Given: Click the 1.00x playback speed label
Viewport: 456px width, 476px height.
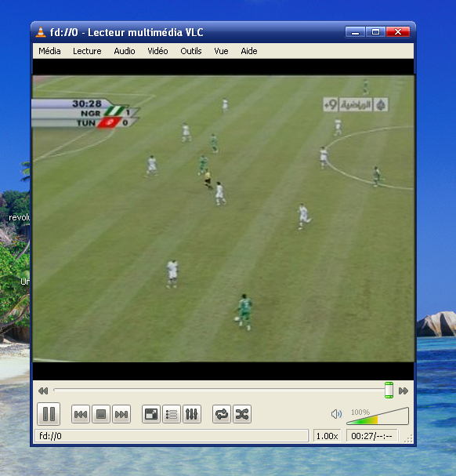Looking at the screenshot, I should click(327, 436).
